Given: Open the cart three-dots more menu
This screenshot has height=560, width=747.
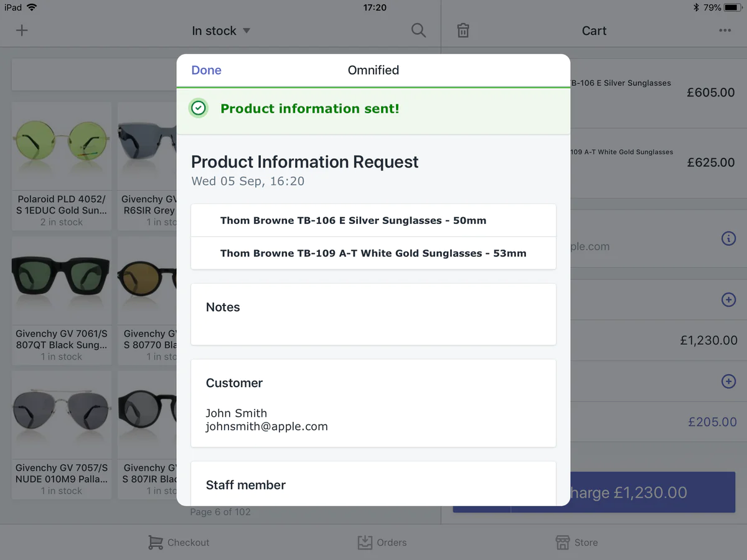Looking at the screenshot, I should tap(725, 30).
